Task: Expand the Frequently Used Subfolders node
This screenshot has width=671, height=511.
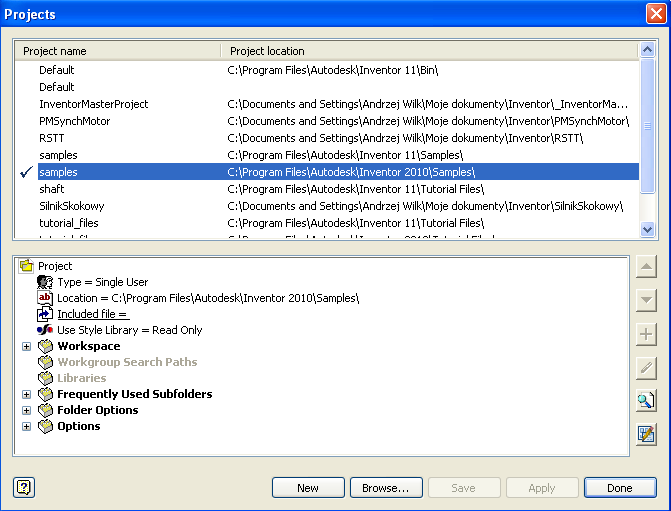Action: (27, 394)
